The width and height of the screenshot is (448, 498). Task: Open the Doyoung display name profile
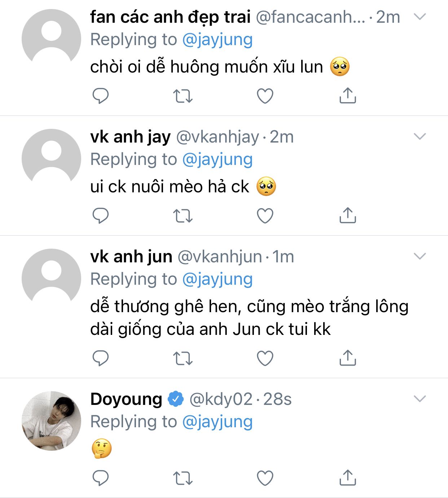[x=126, y=399]
